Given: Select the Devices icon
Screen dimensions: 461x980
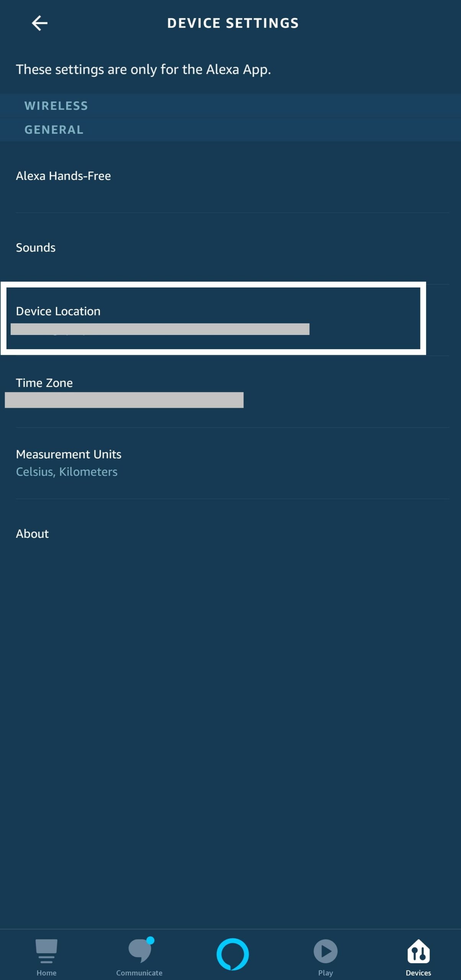Looking at the screenshot, I should (418, 951).
